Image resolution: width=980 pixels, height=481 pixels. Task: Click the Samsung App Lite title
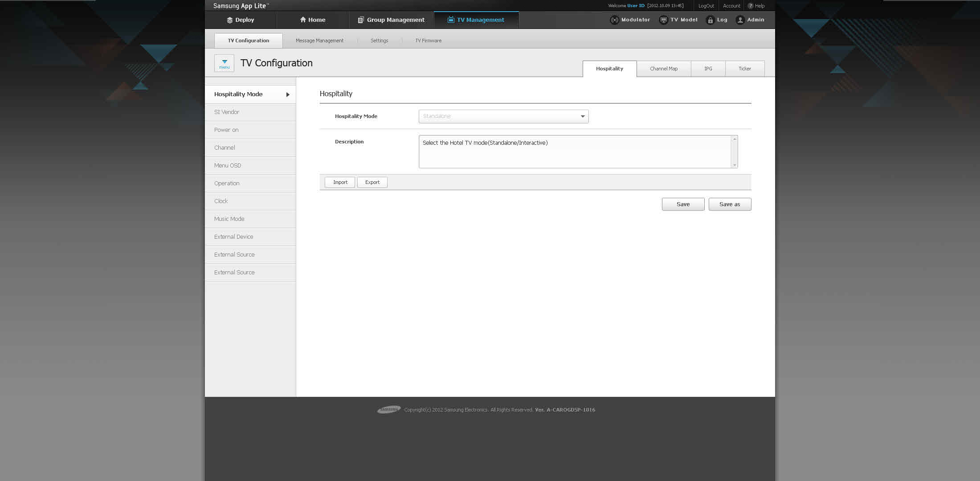coord(241,6)
